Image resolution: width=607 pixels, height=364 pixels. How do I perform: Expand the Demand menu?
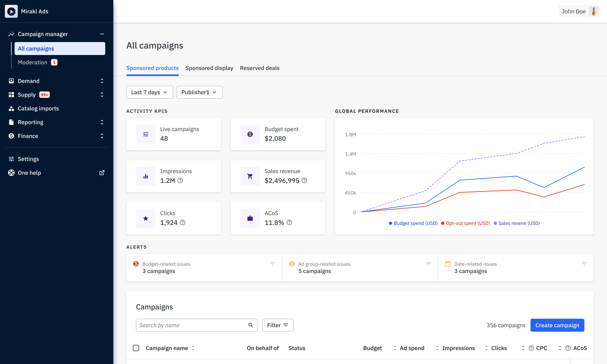(x=102, y=81)
